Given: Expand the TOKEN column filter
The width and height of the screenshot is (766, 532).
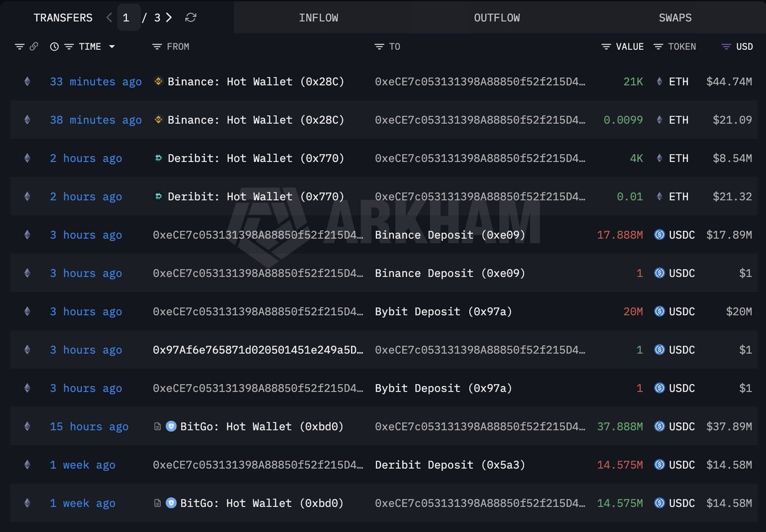Looking at the screenshot, I should (660, 46).
